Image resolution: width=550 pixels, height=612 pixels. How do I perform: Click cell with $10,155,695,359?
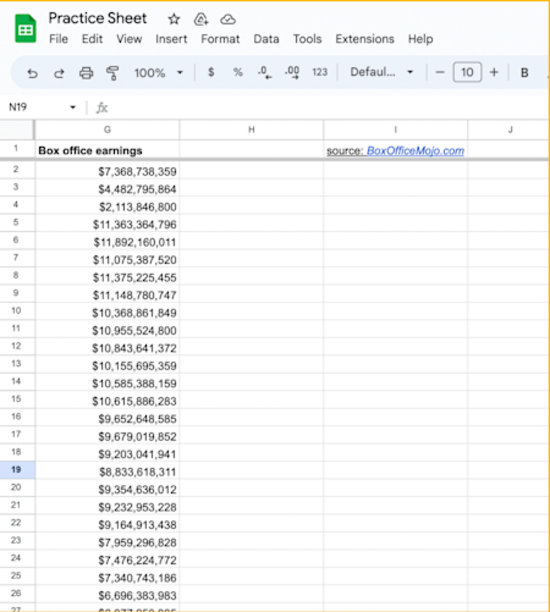point(107,365)
